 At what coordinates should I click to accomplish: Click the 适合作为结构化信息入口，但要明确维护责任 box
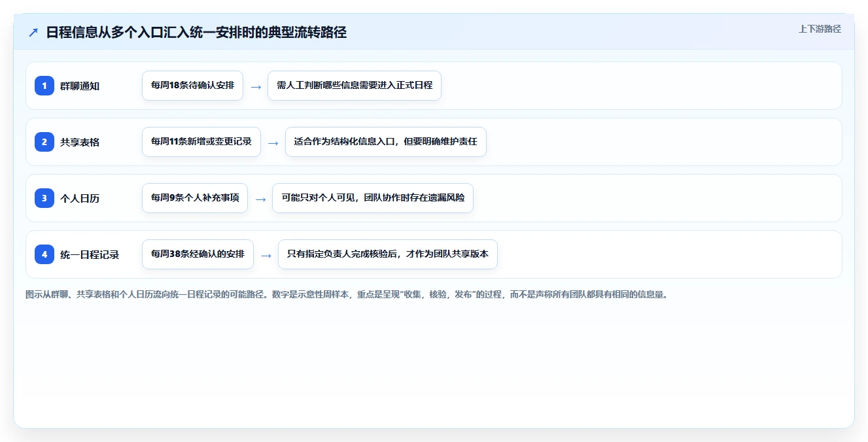[x=386, y=142]
